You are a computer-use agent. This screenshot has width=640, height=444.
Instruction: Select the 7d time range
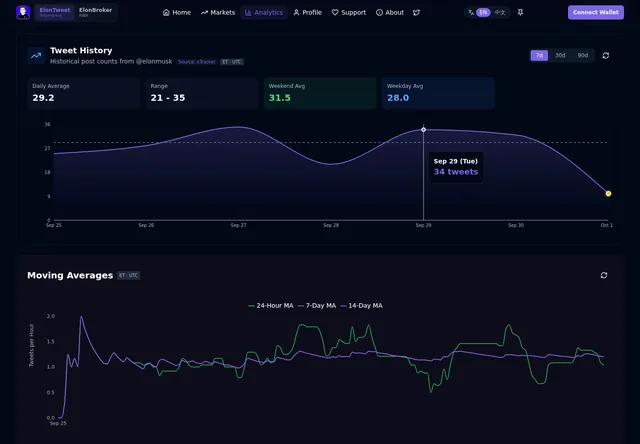[x=539, y=56]
